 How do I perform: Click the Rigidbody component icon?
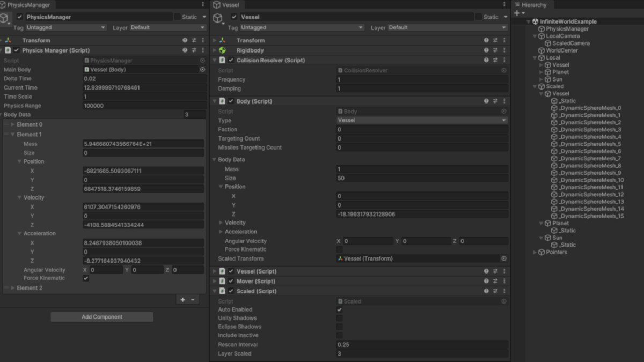[x=222, y=50]
